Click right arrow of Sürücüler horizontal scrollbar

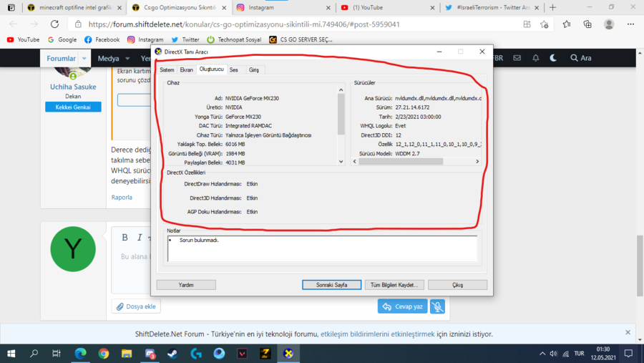click(477, 162)
